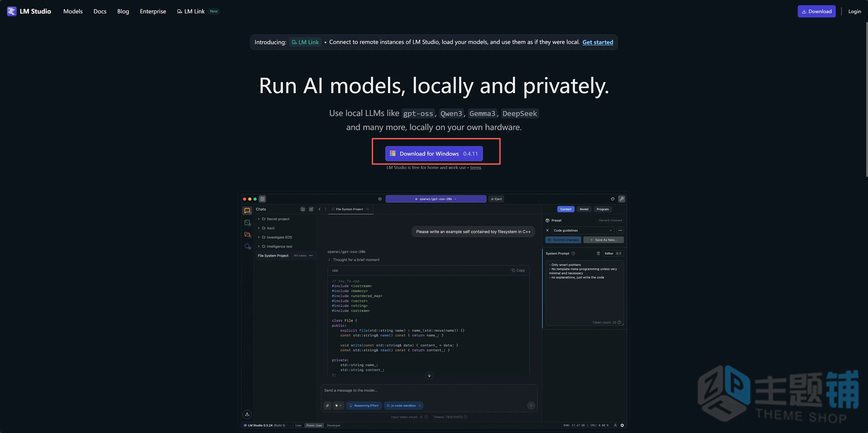Open the Blog page

tap(123, 11)
